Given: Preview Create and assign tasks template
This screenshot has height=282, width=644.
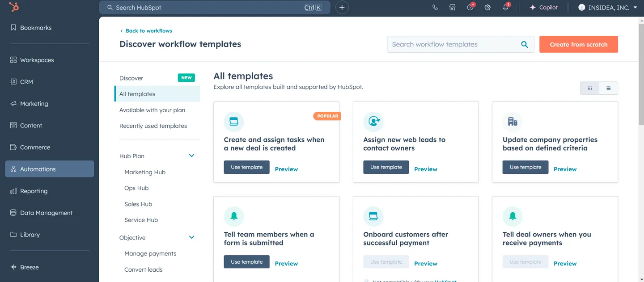Looking at the screenshot, I should pos(286,169).
